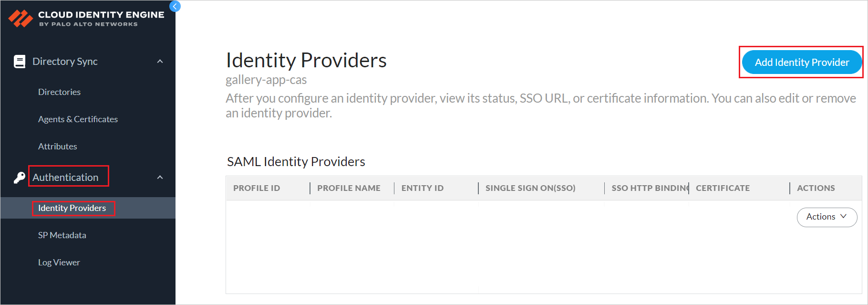
Task: Collapse the Authentication section chevron
Action: pos(160,178)
